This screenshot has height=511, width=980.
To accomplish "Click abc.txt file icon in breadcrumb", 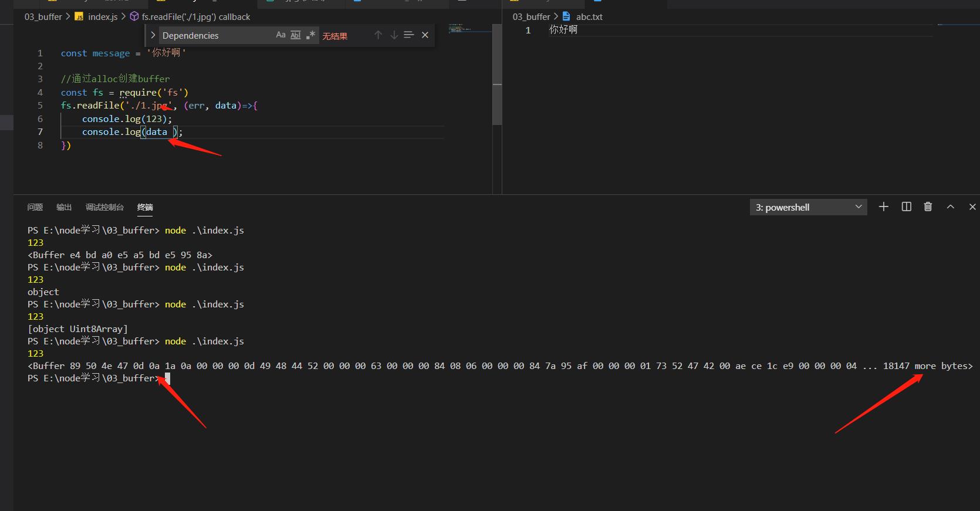I will pos(566,16).
